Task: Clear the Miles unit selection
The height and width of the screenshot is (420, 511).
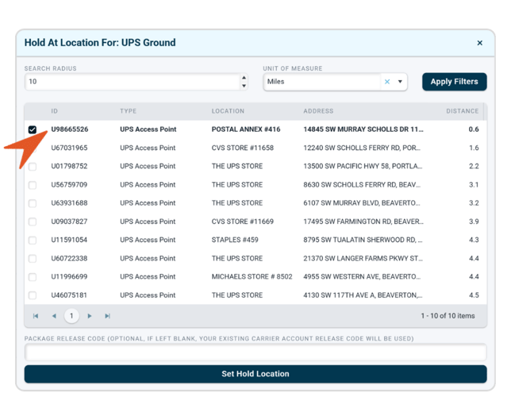Action: click(x=387, y=82)
